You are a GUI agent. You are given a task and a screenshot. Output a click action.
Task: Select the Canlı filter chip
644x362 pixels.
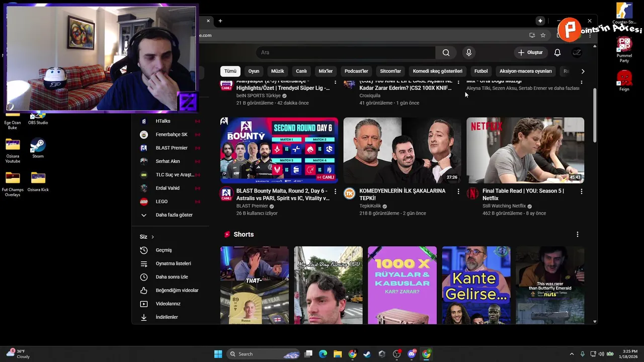(x=301, y=71)
